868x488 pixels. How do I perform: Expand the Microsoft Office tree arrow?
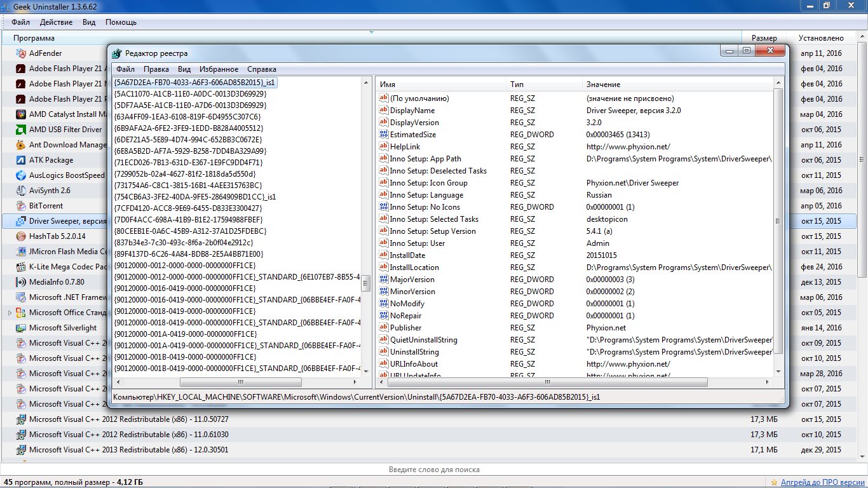[x=10, y=313]
